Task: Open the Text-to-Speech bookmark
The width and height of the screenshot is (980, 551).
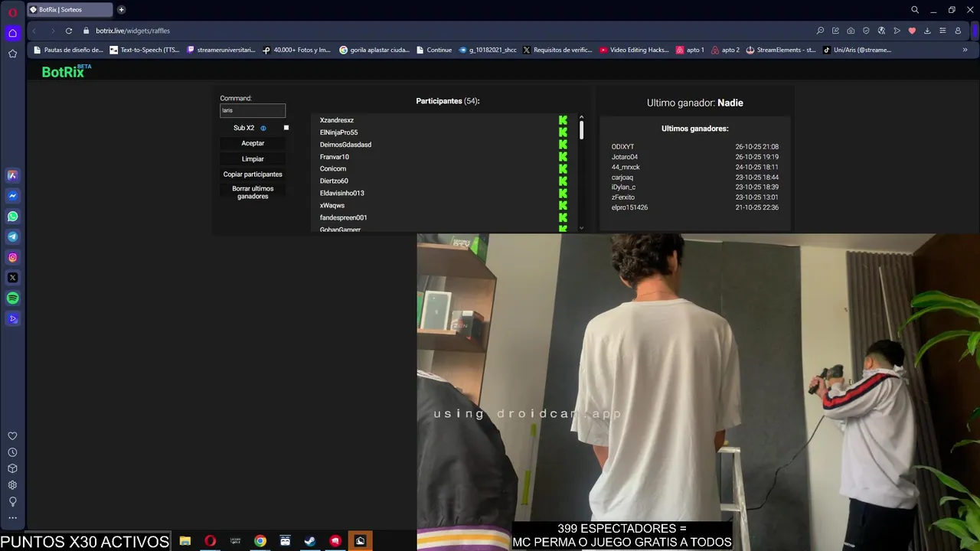Action: [145, 50]
